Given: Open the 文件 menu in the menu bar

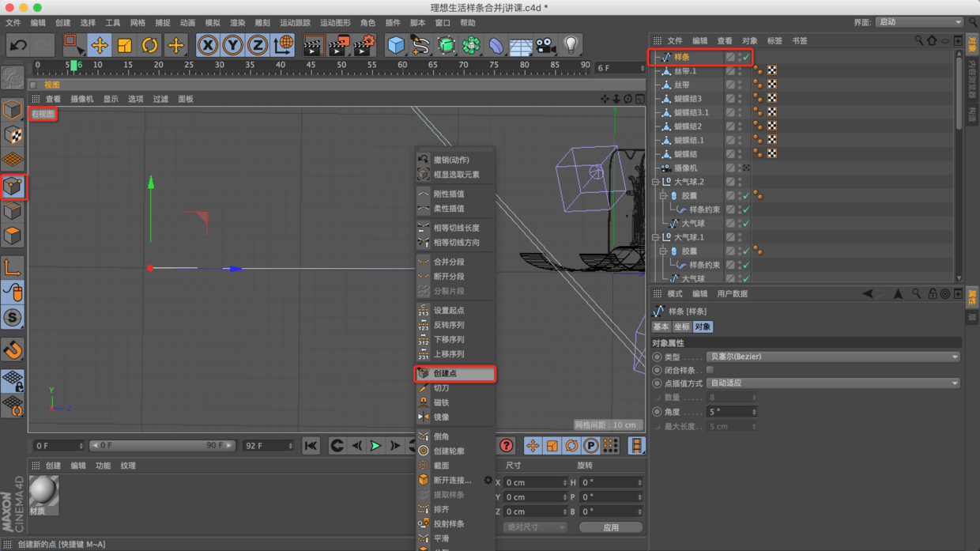Looking at the screenshot, I should click(13, 23).
